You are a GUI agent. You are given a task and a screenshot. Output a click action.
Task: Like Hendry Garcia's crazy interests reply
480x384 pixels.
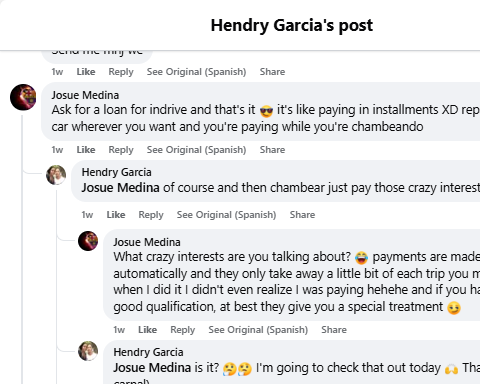coord(116,215)
